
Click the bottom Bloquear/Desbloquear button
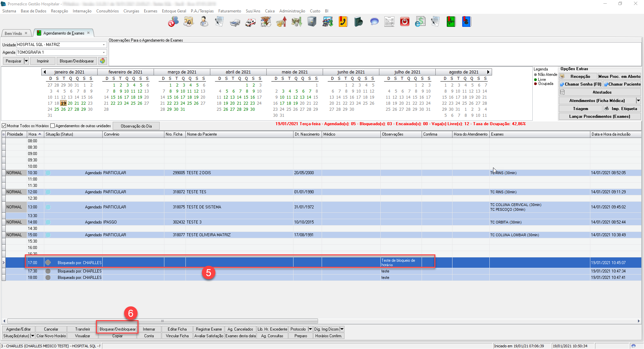pos(117,329)
